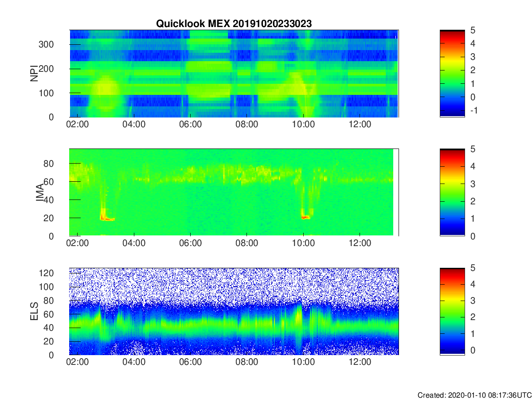Click inside the IMA heatmap panel
Viewport: 532px width, 399px height.
(x=234, y=192)
